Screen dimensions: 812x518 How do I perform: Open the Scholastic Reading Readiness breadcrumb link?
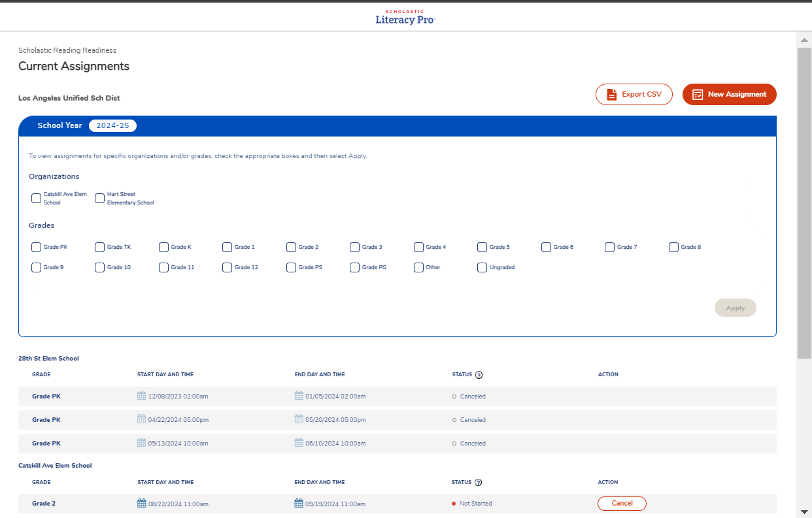67,50
